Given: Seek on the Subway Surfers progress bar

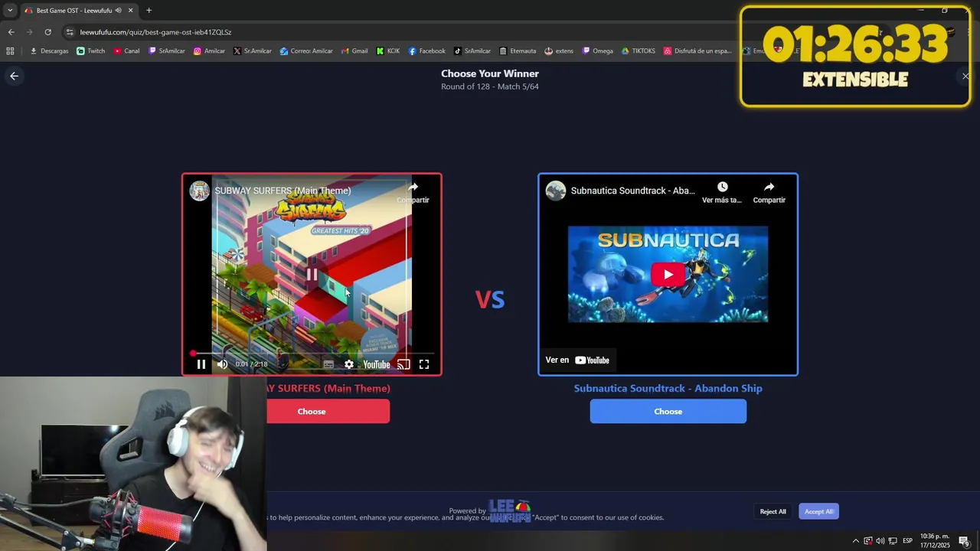Looking at the screenshot, I should tap(312, 354).
